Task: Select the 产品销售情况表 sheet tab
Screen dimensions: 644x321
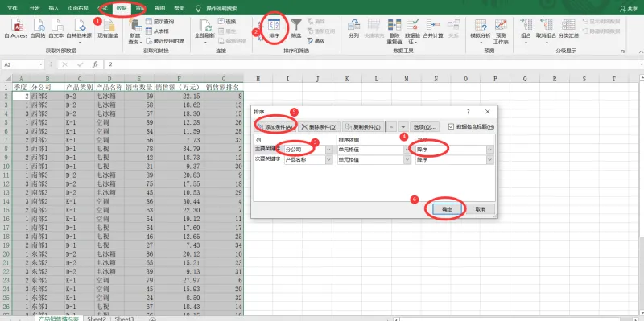Action: click(x=59, y=318)
